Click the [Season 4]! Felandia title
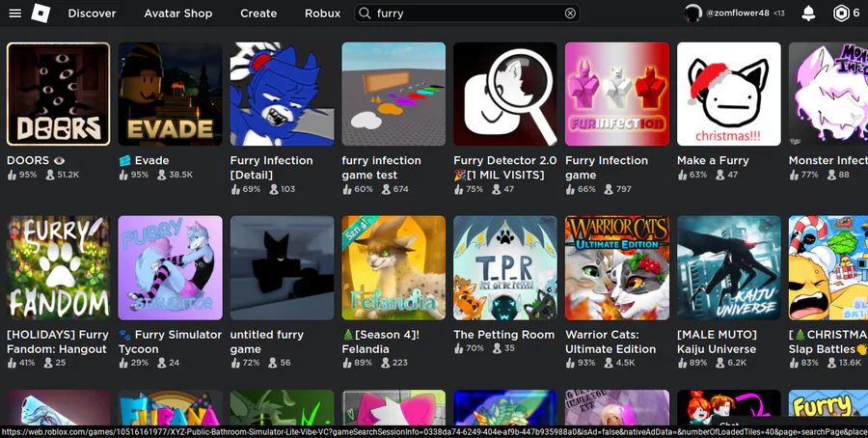Viewport: 868px width, 438px height. click(x=381, y=342)
